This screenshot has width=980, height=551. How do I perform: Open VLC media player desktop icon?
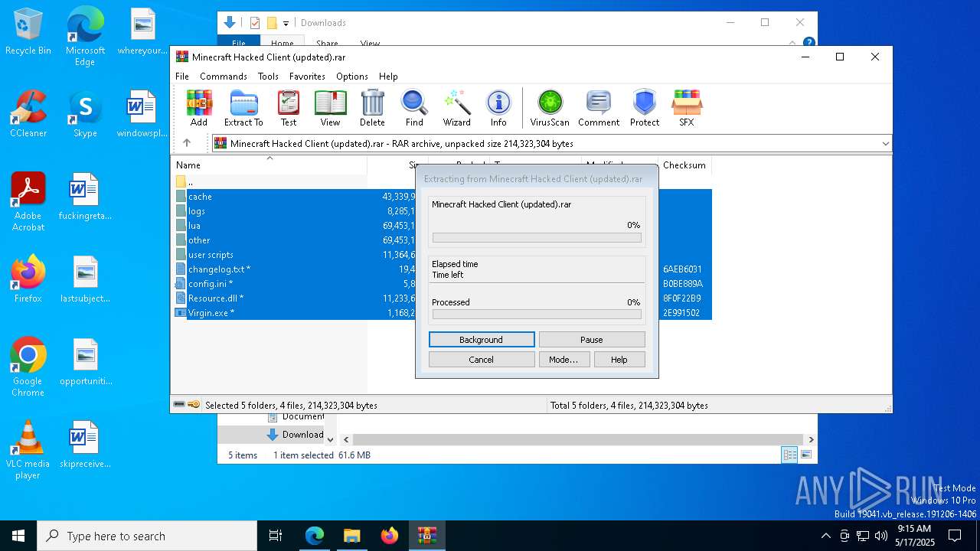pos(28,450)
